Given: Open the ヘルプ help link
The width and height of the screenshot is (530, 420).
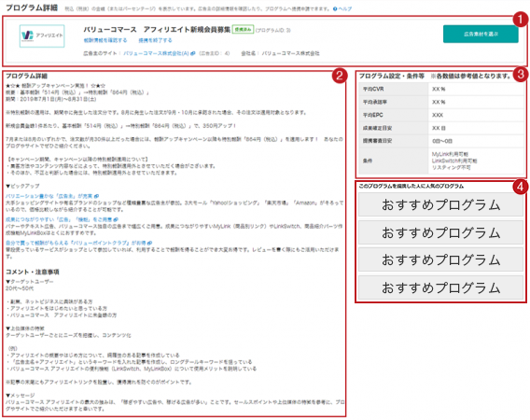Looking at the screenshot, I should (344, 8).
